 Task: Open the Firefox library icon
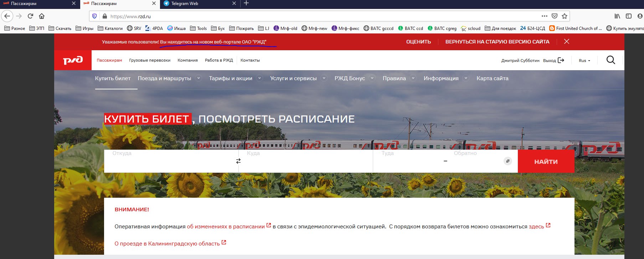point(617,16)
